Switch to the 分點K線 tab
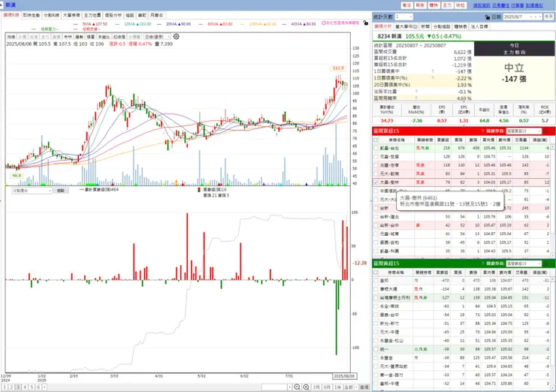 click(51, 15)
